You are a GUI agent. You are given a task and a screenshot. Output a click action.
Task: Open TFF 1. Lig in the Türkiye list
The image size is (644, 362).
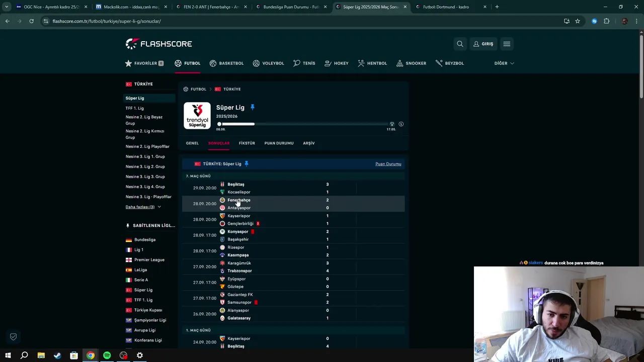click(x=135, y=108)
